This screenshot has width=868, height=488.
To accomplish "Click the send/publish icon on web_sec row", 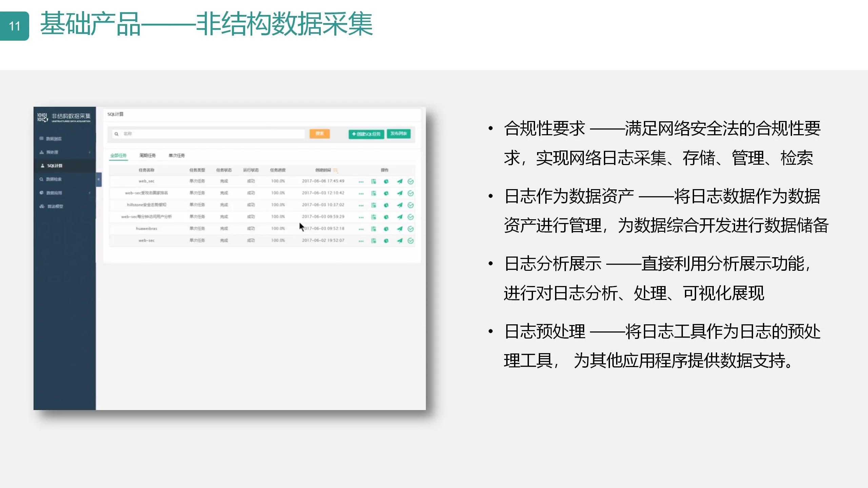I will (400, 181).
